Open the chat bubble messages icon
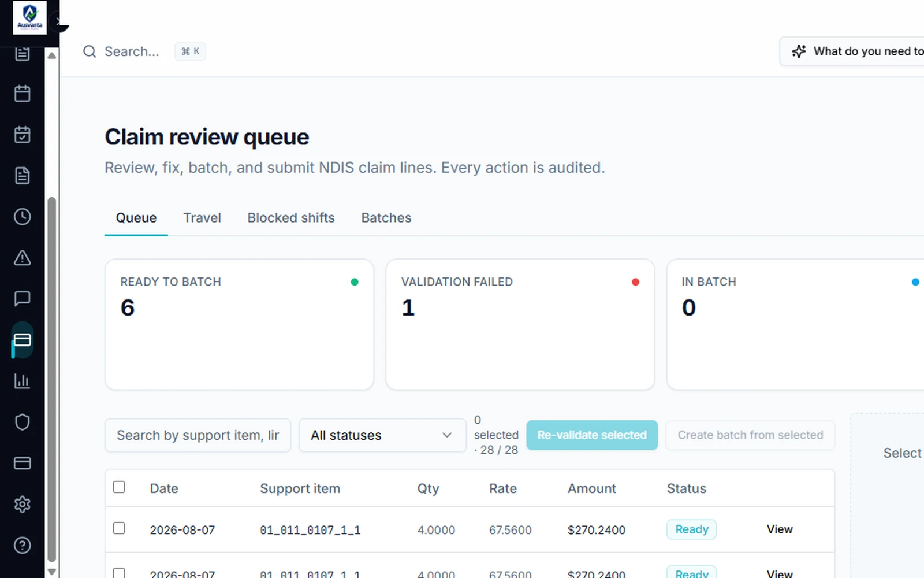 coord(22,299)
